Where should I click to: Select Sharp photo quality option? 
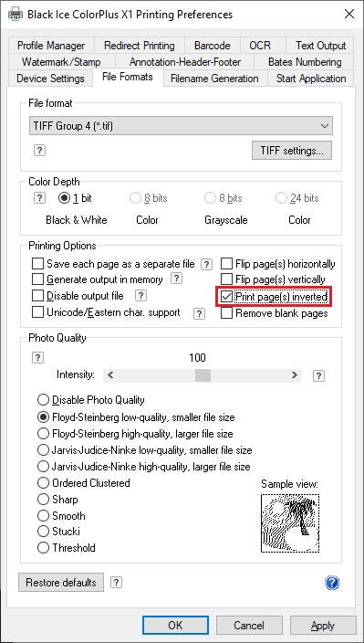click(43, 499)
